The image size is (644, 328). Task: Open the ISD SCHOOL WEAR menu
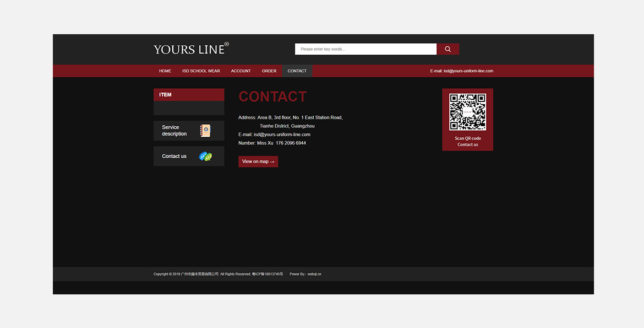click(x=201, y=71)
